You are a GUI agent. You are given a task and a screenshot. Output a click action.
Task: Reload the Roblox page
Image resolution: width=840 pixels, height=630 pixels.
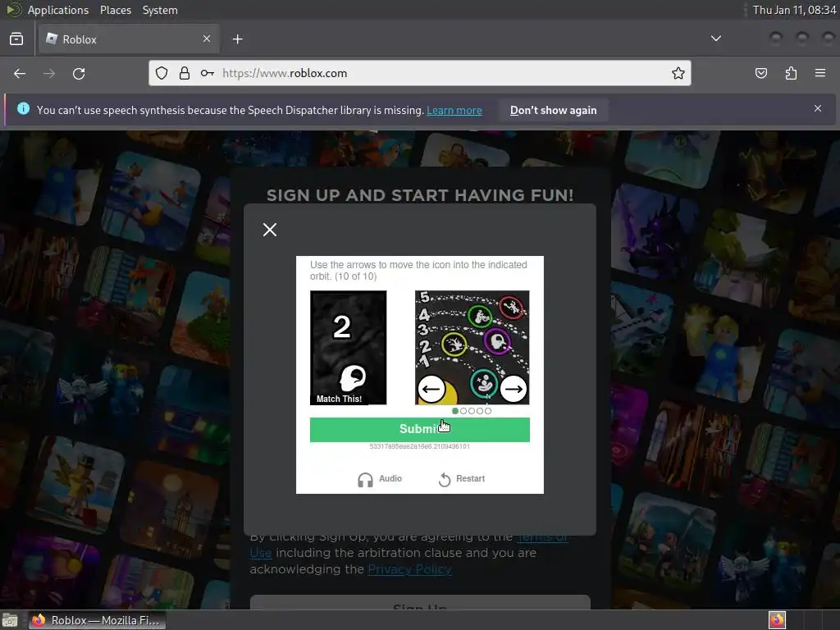[79, 73]
